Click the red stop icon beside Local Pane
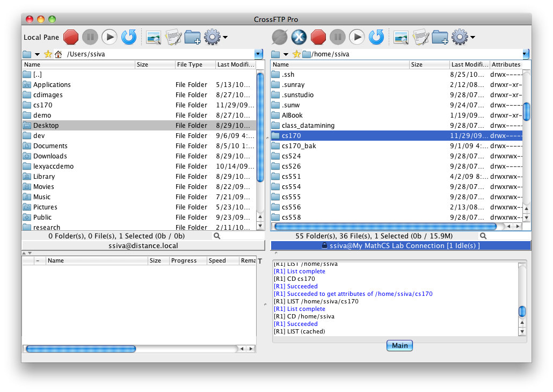Viewport: 553px width, 392px height. (x=71, y=37)
